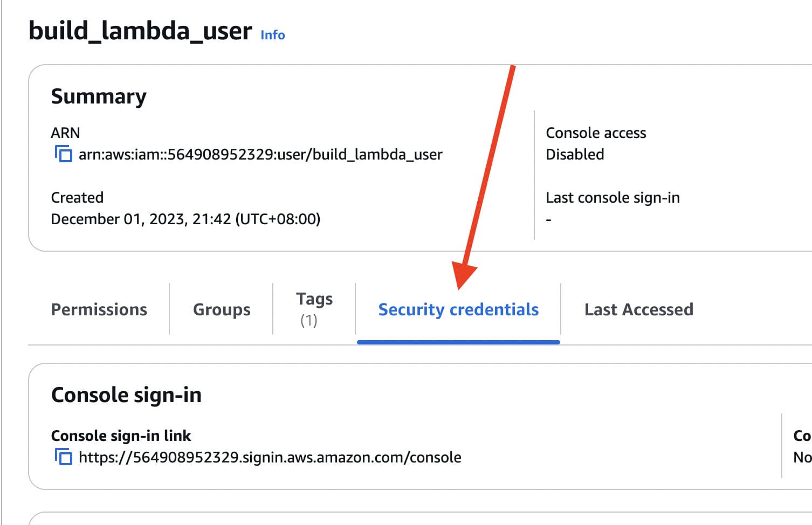
Task: Click the Console sign-in link label
Action: coord(121,436)
